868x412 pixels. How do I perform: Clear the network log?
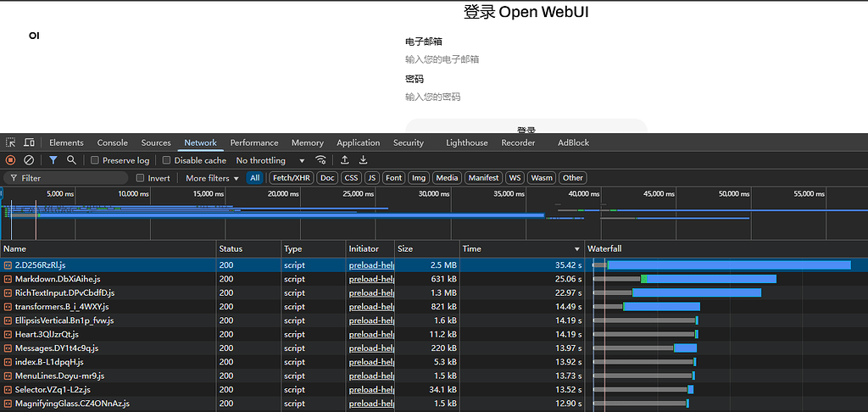29,160
